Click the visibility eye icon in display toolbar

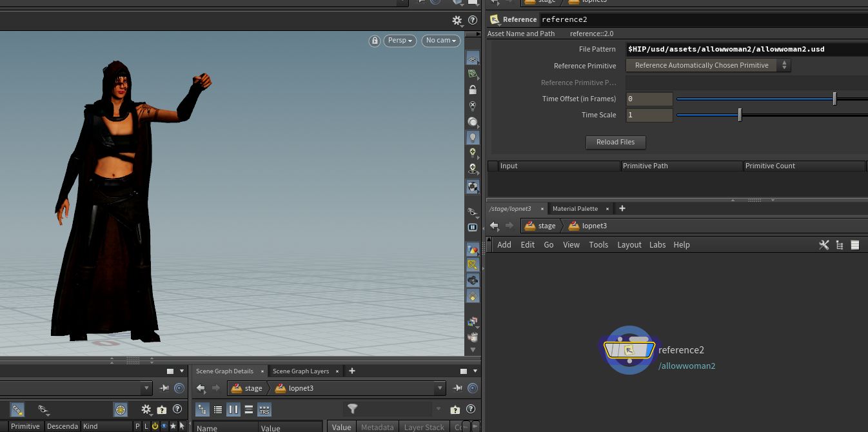[x=473, y=211]
